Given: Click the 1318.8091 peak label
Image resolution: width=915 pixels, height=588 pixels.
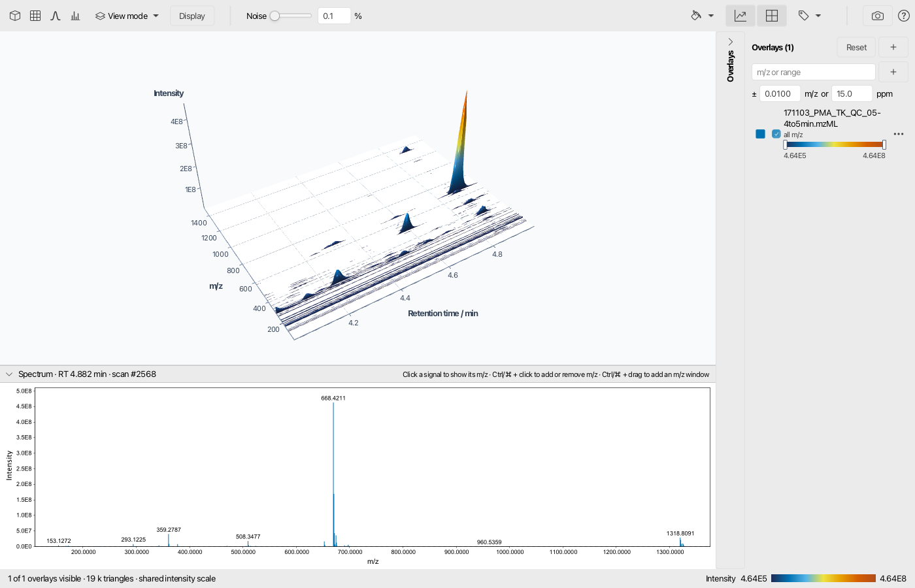Looking at the screenshot, I should tap(680, 534).
